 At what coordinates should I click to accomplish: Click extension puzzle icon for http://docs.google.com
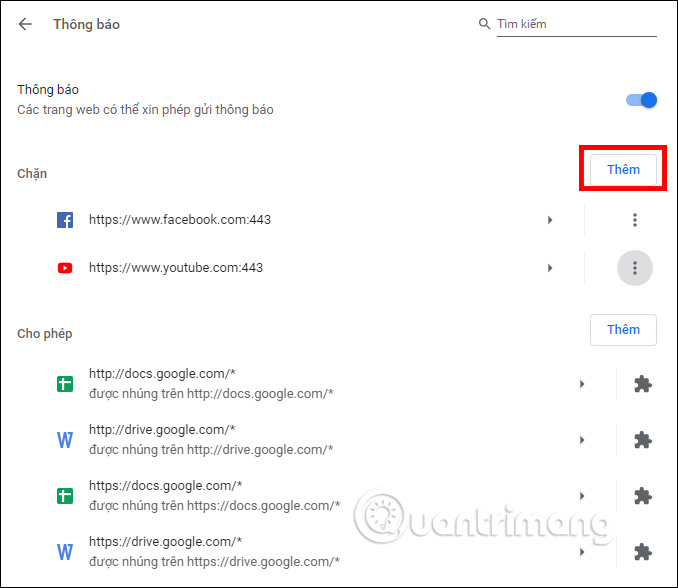point(642,384)
